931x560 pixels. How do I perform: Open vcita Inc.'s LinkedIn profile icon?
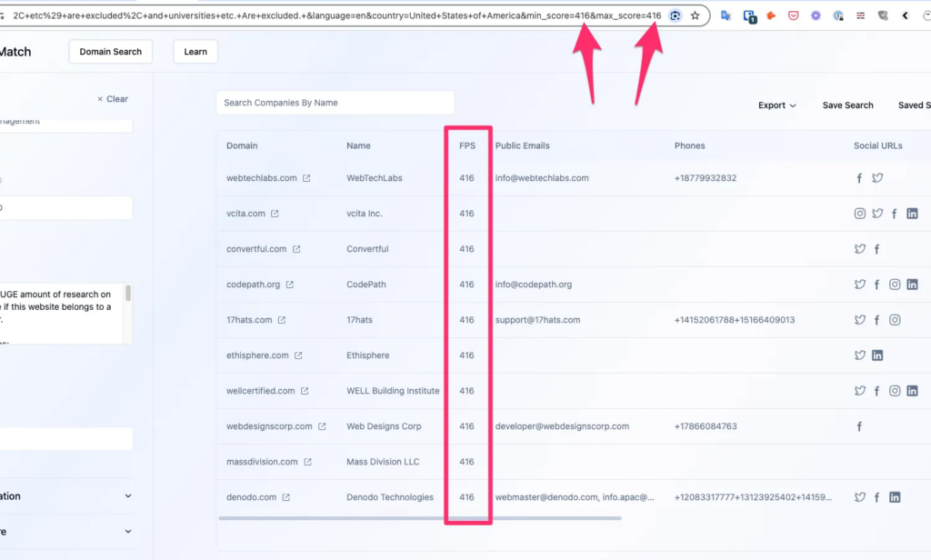click(x=912, y=214)
